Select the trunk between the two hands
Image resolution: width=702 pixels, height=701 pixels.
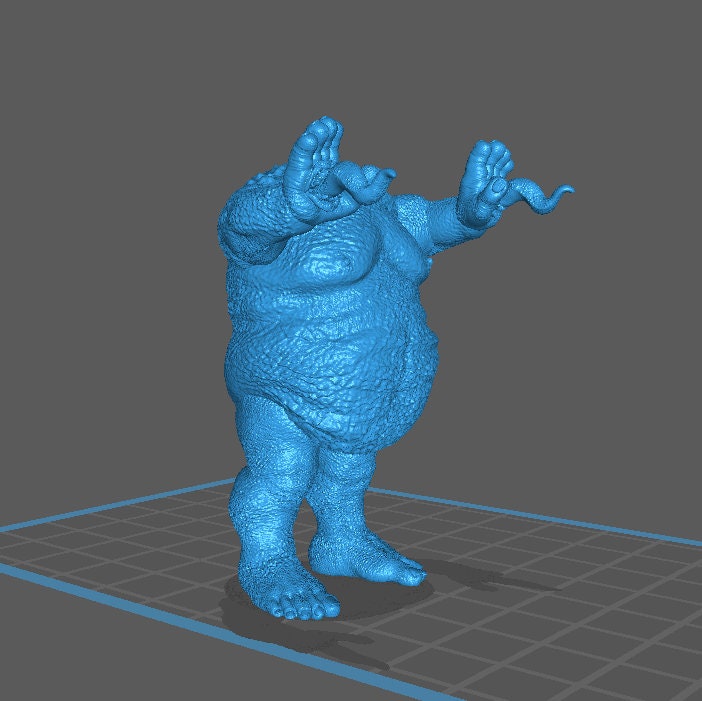click(362, 183)
